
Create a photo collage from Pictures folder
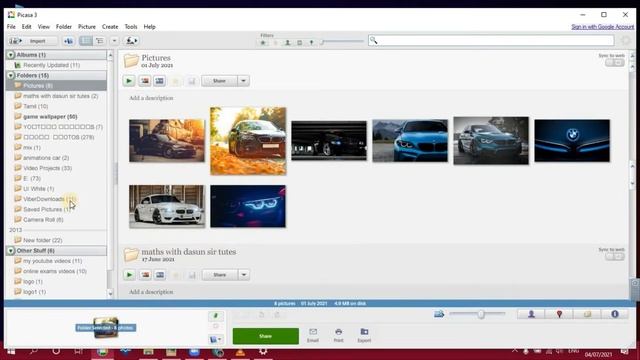(x=145, y=81)
